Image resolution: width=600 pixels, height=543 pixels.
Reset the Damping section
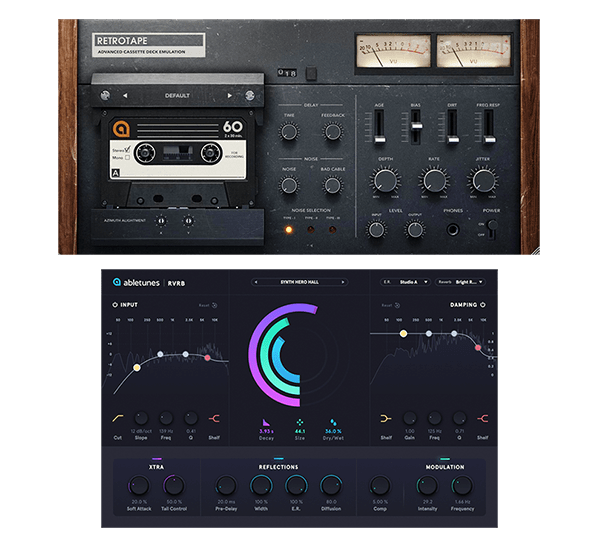pos(391,305)
